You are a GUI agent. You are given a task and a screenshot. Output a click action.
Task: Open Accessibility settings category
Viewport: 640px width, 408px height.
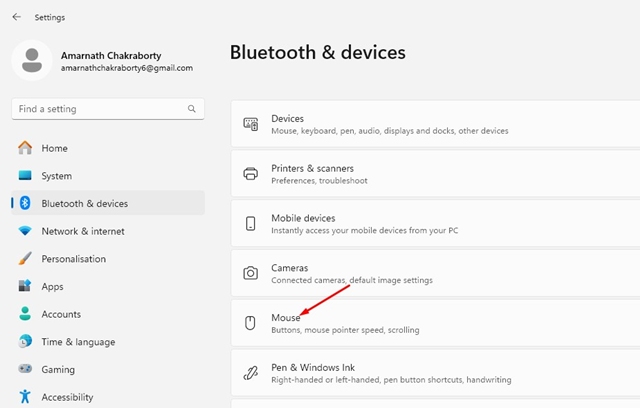point(67,397)
